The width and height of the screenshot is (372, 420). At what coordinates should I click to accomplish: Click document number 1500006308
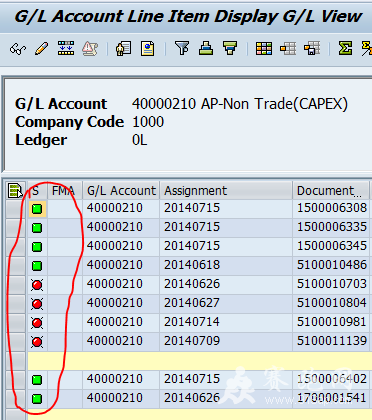point(332,208)
